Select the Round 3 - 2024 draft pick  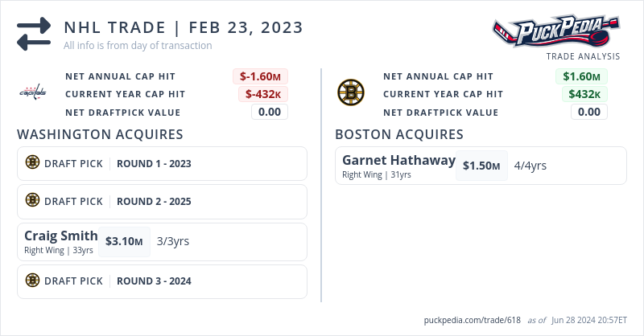pos(154,281)
